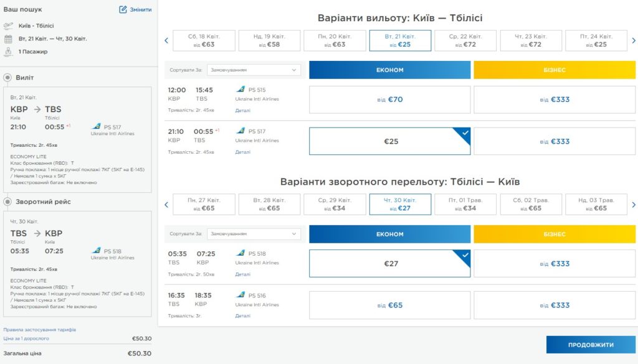The width and height of the screenshot is (638, 364).
Task: Click the edit pencil icon beside Змінити
Action: [123, 9]
